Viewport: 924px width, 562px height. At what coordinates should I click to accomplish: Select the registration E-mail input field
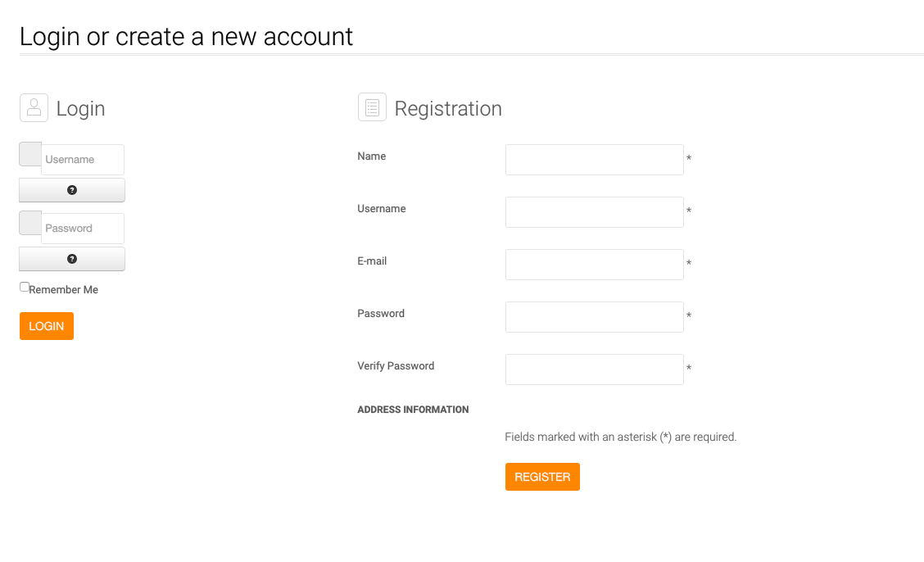pos(594,265)
